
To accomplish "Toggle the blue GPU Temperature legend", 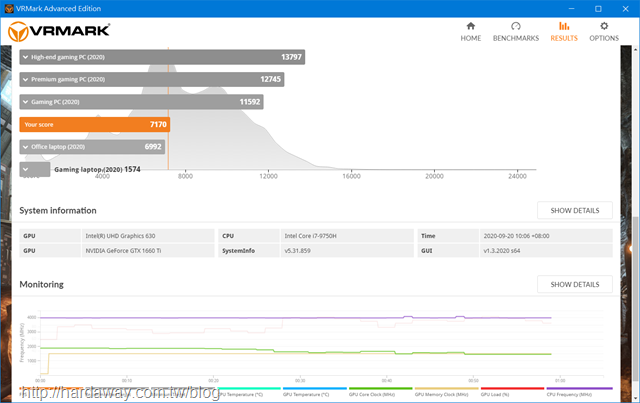I will 315,392.
